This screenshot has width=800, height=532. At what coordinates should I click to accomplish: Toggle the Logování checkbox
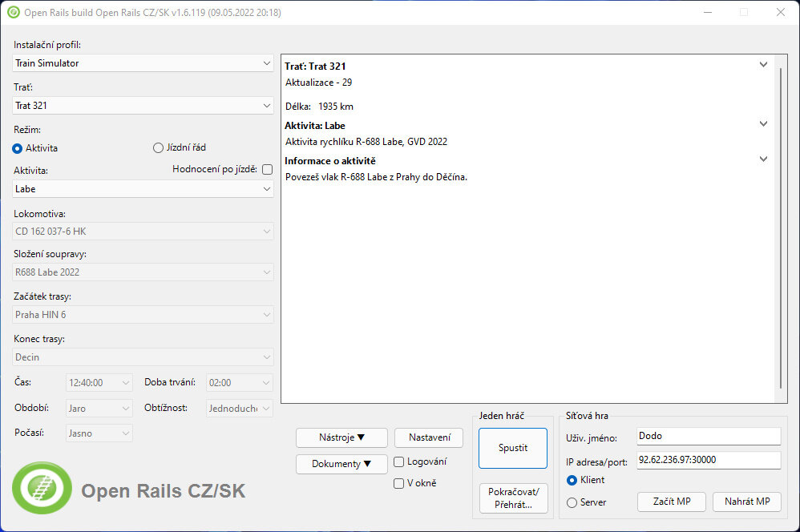[x=399, y=462]
